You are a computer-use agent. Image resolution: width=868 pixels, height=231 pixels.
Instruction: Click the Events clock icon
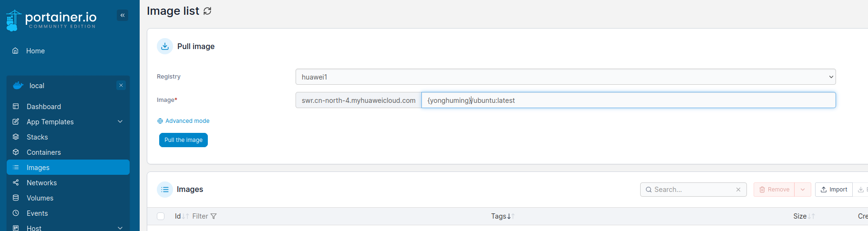click(16, 213)
